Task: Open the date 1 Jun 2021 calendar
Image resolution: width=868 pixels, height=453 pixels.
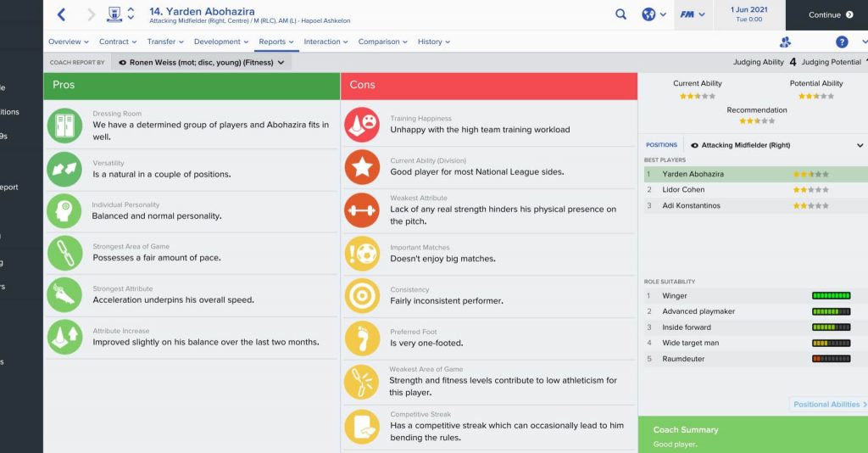Action: click(749, 14)
